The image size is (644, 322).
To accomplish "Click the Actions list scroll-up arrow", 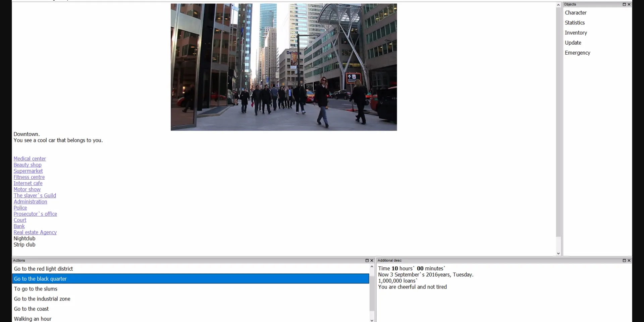I will pyautogui.click(x=372, y=267).
